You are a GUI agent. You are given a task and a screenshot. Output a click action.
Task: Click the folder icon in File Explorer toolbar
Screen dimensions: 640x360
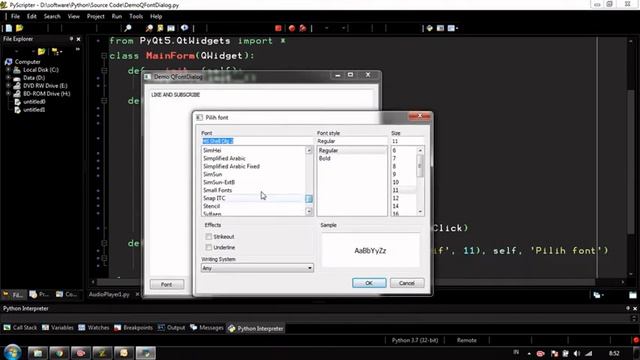pyautogui.click(x=41, y=52)
